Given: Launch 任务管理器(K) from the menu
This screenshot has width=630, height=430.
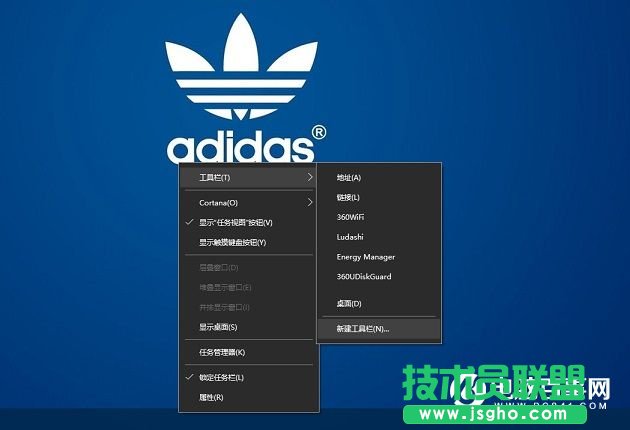Looking at the screenshot, I should (x=248, y=352).
